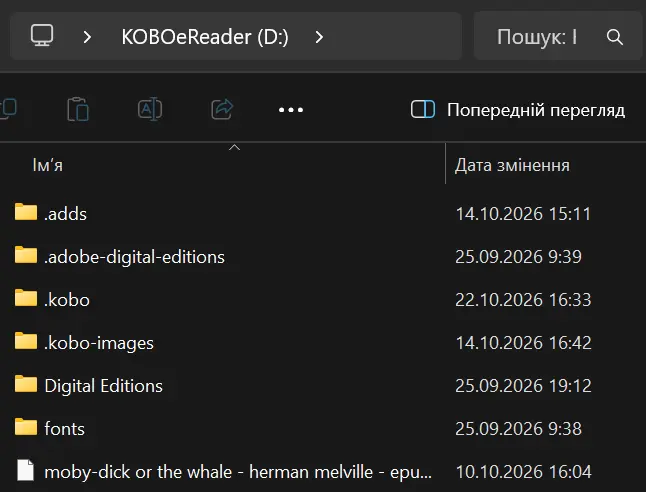646x492 pixels.
Task: Expand the chevron after KOBOeReader (D:)
Action: coord(319,37)
